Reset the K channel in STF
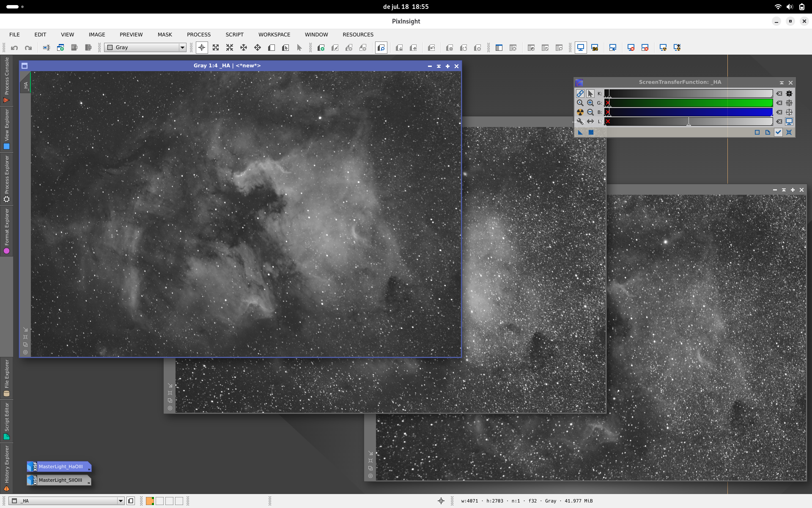The image size is (812, 508). point(779,94)
